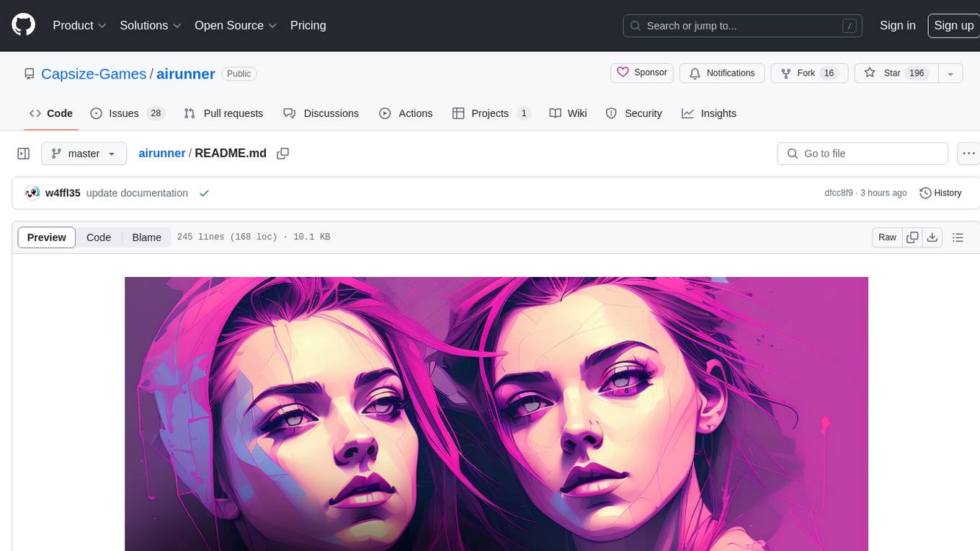This screenshot has height=551, width=980.
Task: Click the Sign in link
Action: pos(897,25)
